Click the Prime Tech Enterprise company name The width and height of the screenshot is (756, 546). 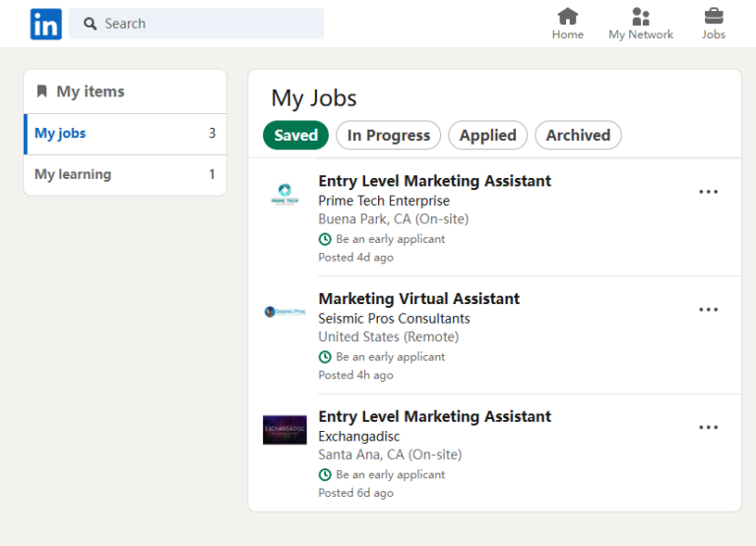coord(384,201)
